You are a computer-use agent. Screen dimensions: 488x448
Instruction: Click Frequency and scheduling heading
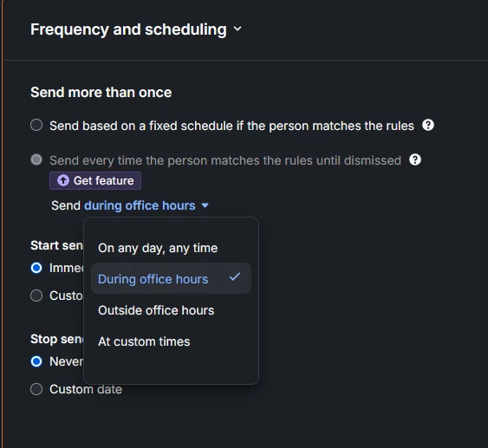128,29
